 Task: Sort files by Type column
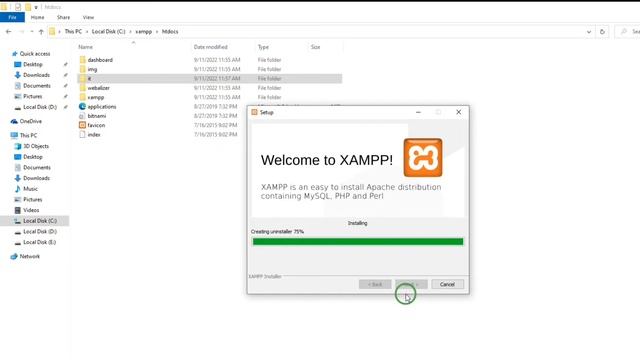pos(263,47)
